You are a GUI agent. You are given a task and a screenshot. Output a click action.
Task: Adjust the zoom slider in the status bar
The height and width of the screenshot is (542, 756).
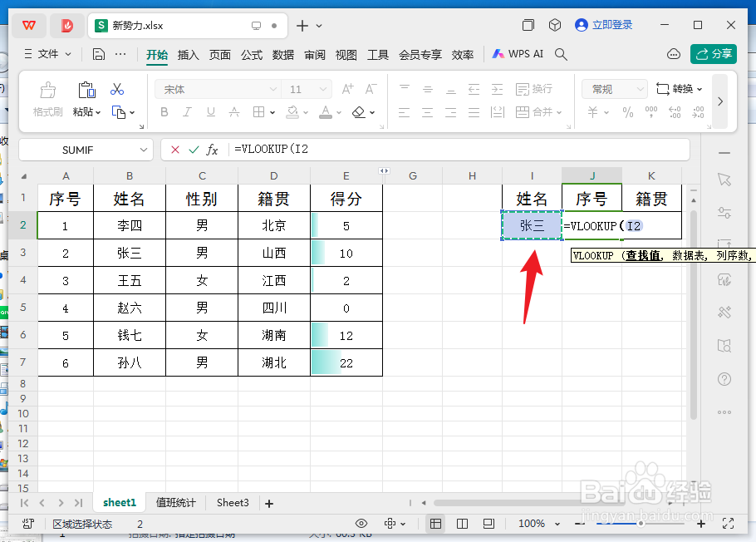click(640, 524)
